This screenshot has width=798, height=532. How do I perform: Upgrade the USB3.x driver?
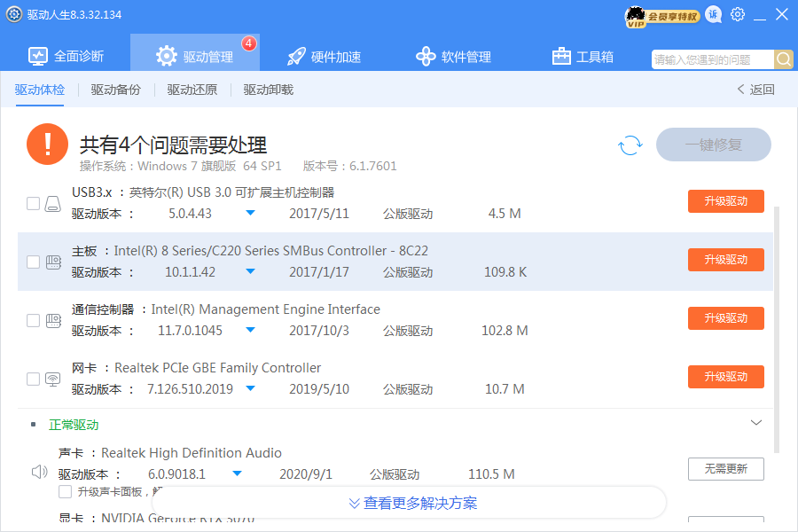coord(725,201)
